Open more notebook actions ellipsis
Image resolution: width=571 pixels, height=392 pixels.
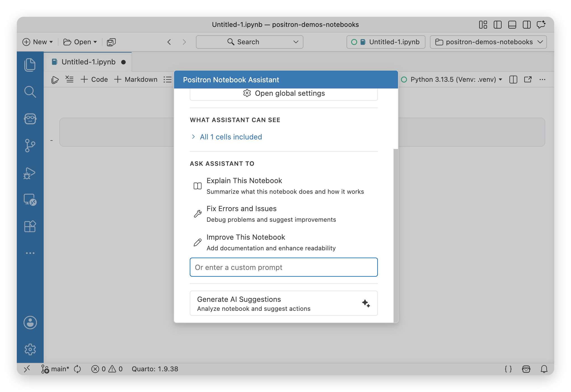[x=542, y=80]
